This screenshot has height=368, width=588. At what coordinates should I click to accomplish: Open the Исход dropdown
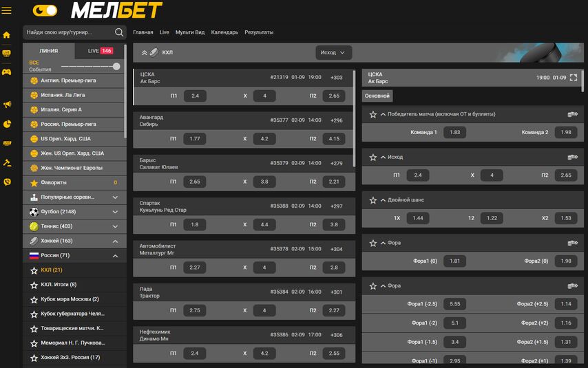[333, 53]
